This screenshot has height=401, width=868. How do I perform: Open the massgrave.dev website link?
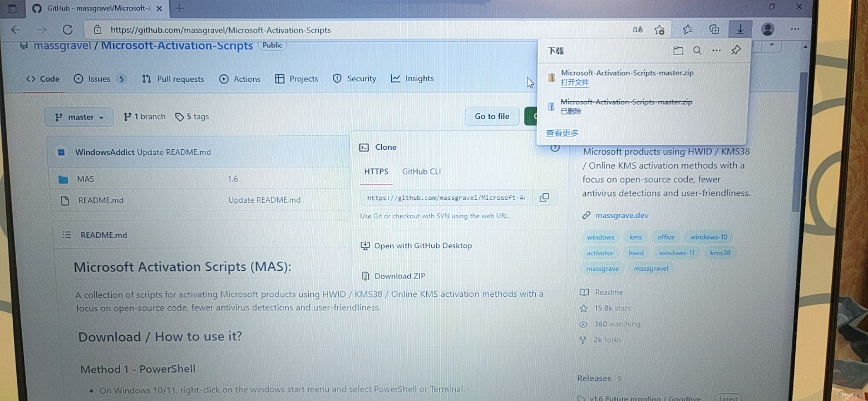[622, 215]
